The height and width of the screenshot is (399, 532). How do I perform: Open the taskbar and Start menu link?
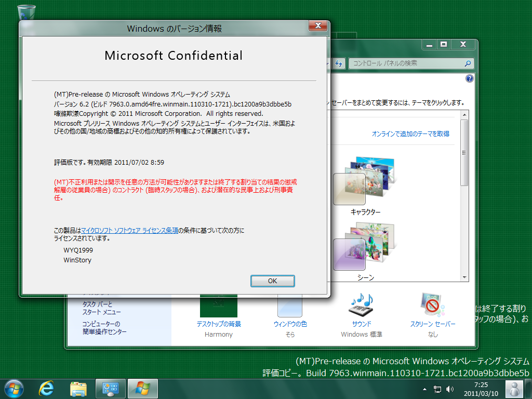point(101,308)
